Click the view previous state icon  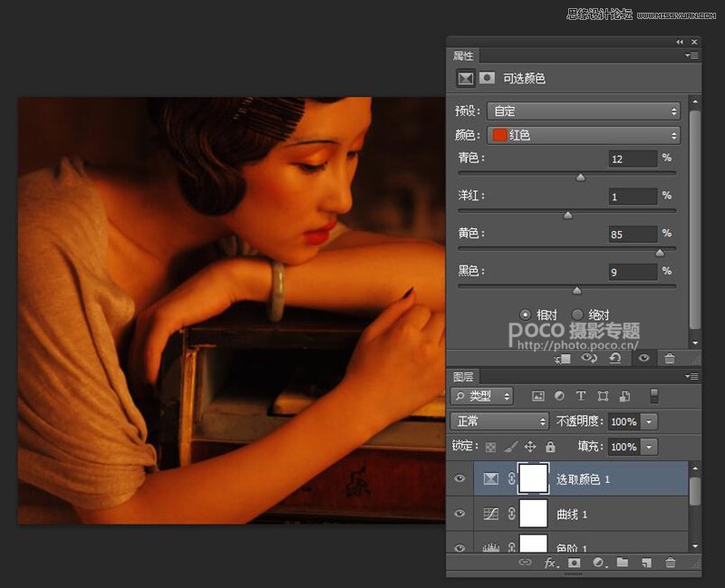click(x=589, y=358)
